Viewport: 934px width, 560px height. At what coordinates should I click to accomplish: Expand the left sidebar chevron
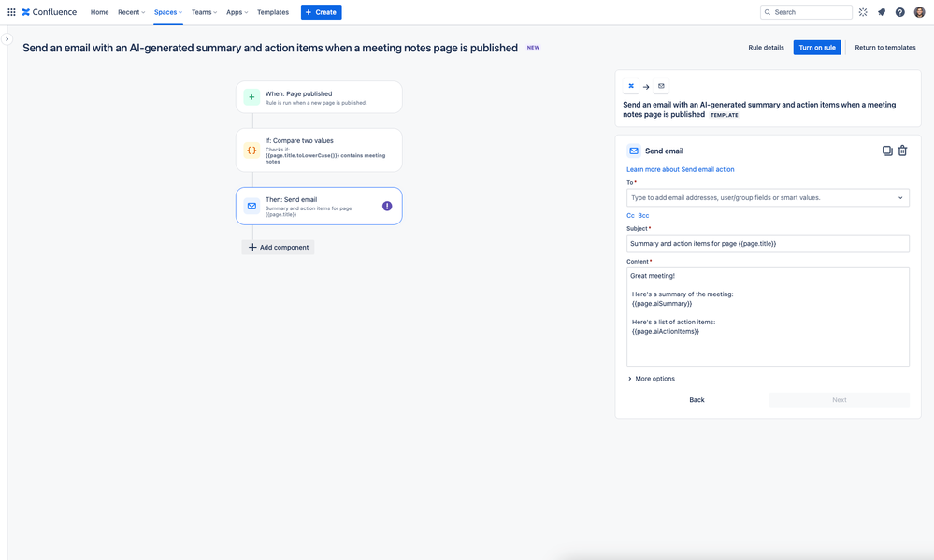pos(7,38)
